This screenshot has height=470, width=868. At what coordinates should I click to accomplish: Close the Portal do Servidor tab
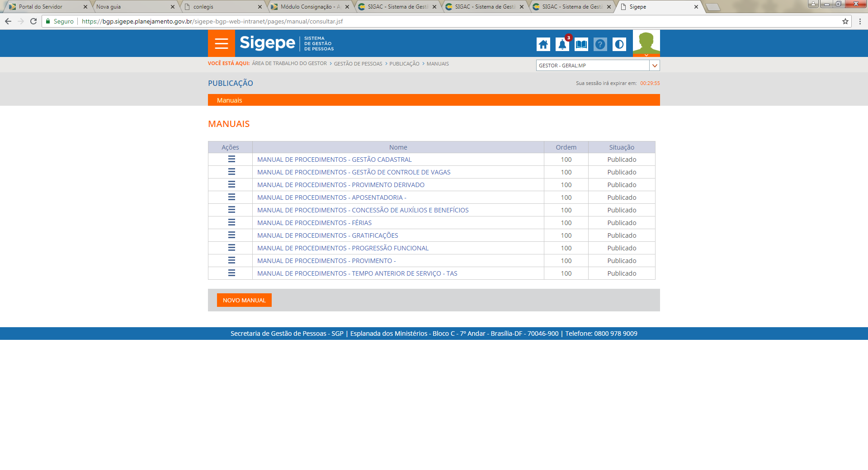point(85,7)
